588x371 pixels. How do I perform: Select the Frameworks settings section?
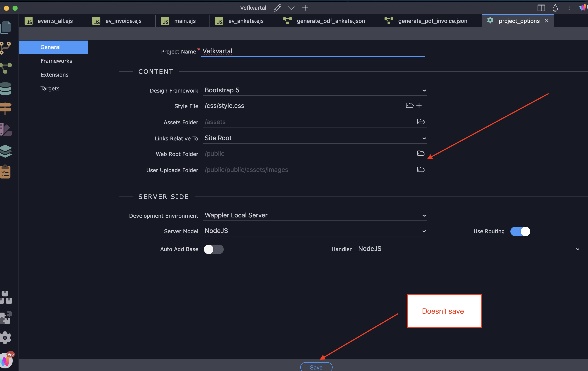point(54,61)
